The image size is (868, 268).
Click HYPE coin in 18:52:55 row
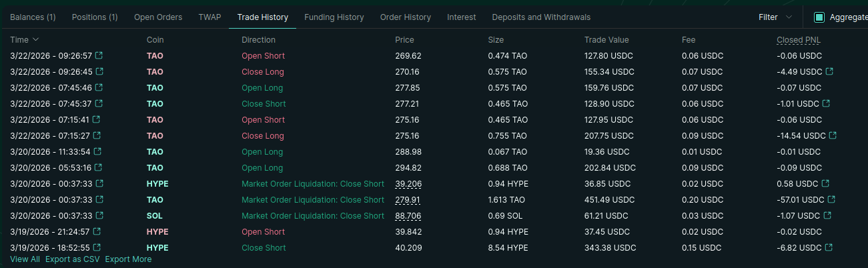[x=157, y=247]
